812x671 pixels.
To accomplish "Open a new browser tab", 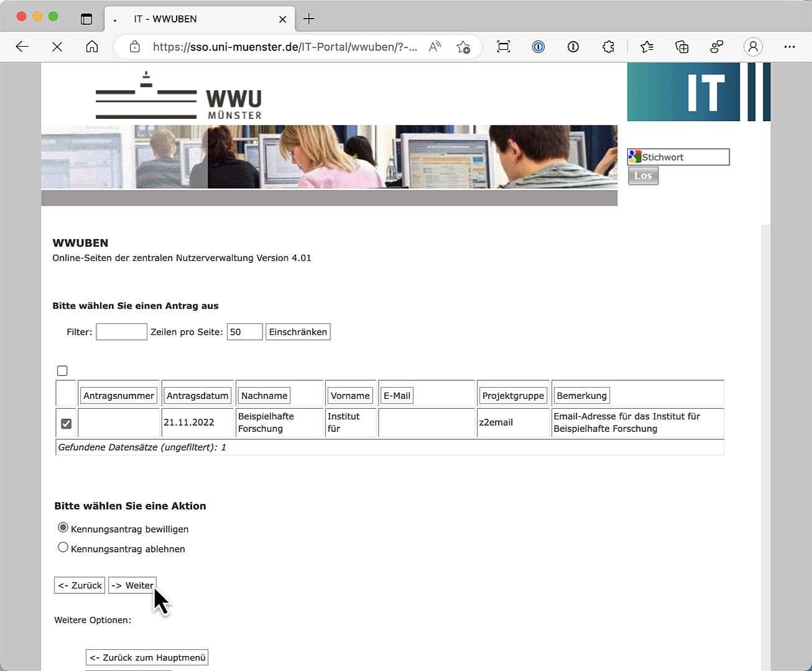I will coord(309,19).
